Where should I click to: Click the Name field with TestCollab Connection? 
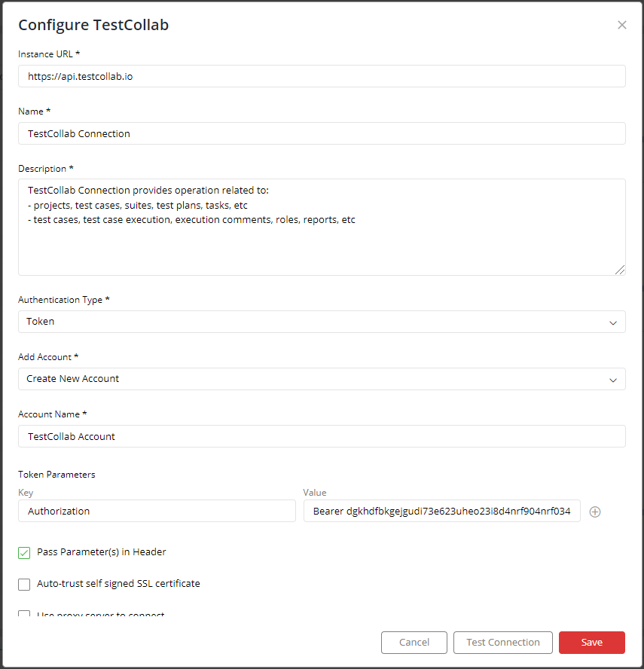click(x=322, y=133)
